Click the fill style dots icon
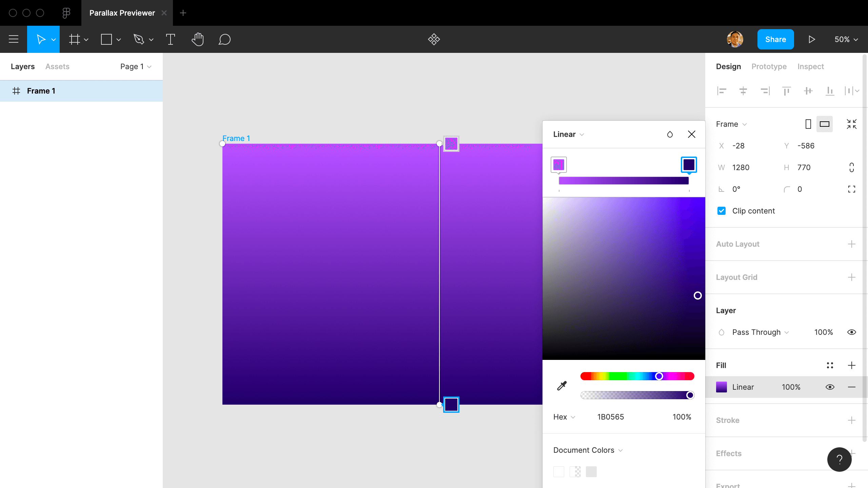 830,365
